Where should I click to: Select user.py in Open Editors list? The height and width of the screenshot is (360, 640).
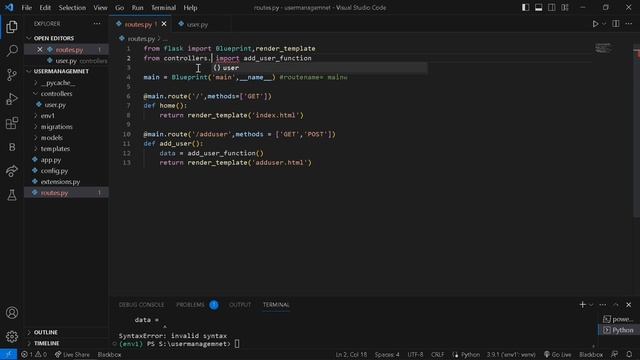tap(66, 61)
